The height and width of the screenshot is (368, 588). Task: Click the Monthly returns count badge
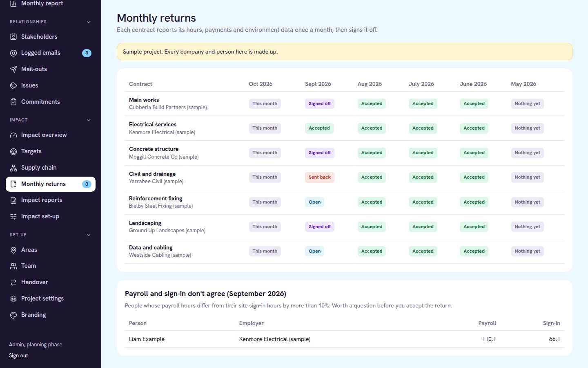pyautogui.click(x=87, y=184)
